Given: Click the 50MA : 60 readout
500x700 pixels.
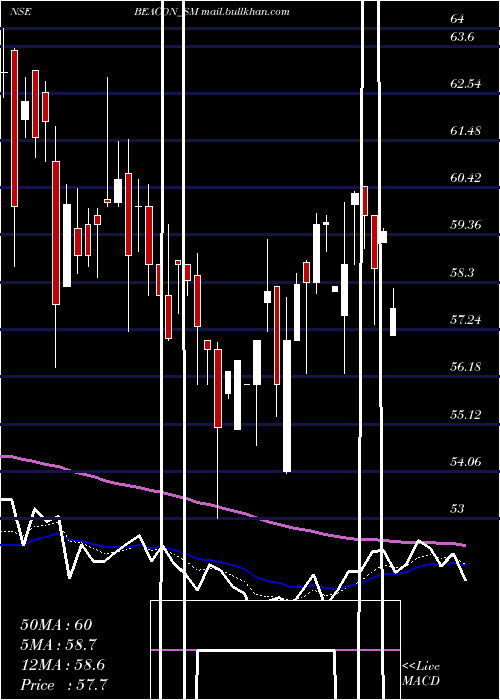Looking at the screenshot, I should (x=56, y=625).
